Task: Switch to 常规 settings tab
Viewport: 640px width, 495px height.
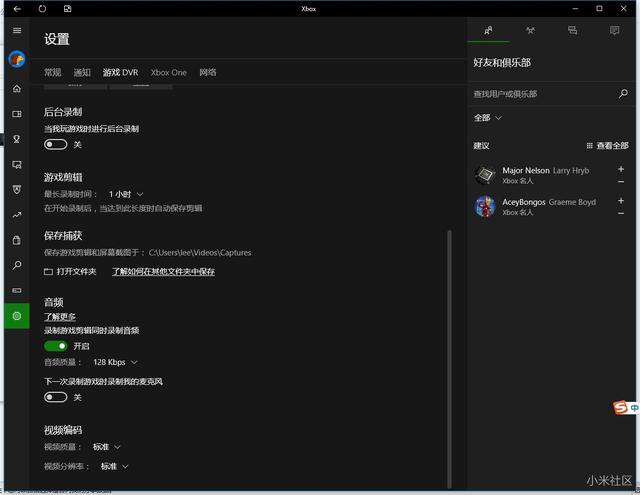Action: tap(53, 72)
